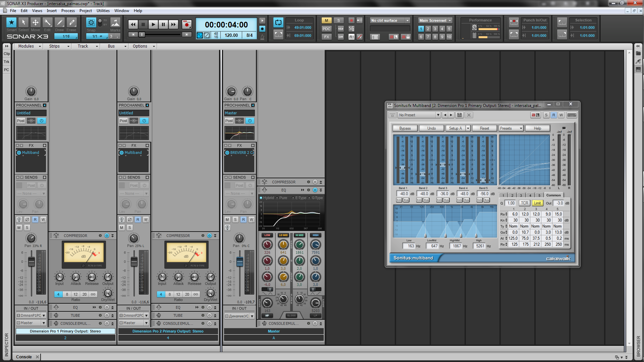Open the Setup A dropdown arrow
Image resolution: width=644 pixels, height=362 pixels.
pyautogui.click(x=468, y=128)
